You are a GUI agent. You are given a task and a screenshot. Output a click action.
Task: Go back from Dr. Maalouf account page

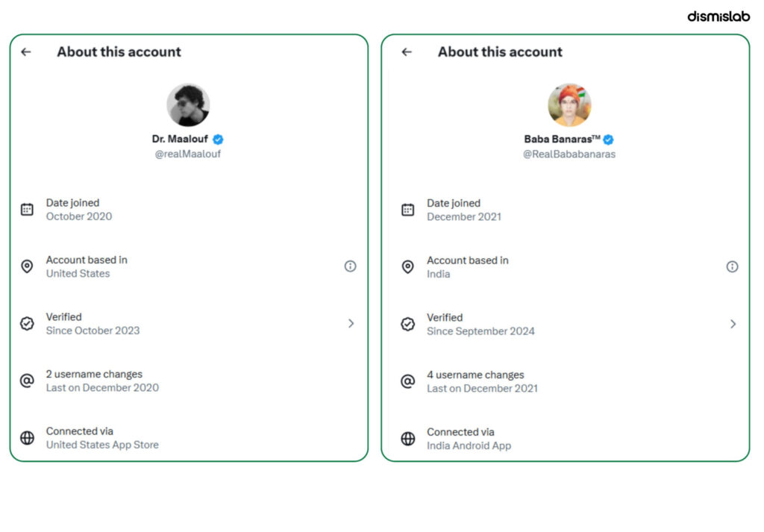point(26,51)
